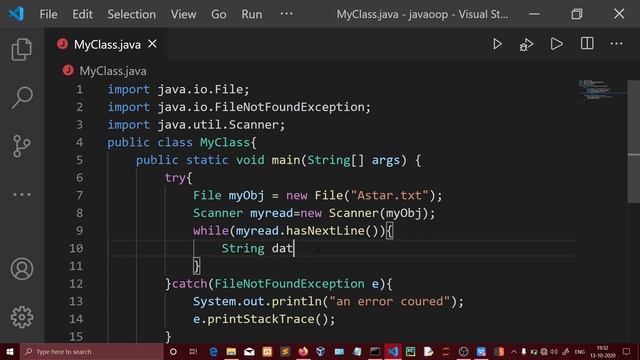640x360 pixels.
Task: Click line number 4 in gutter
Action: 79,142
